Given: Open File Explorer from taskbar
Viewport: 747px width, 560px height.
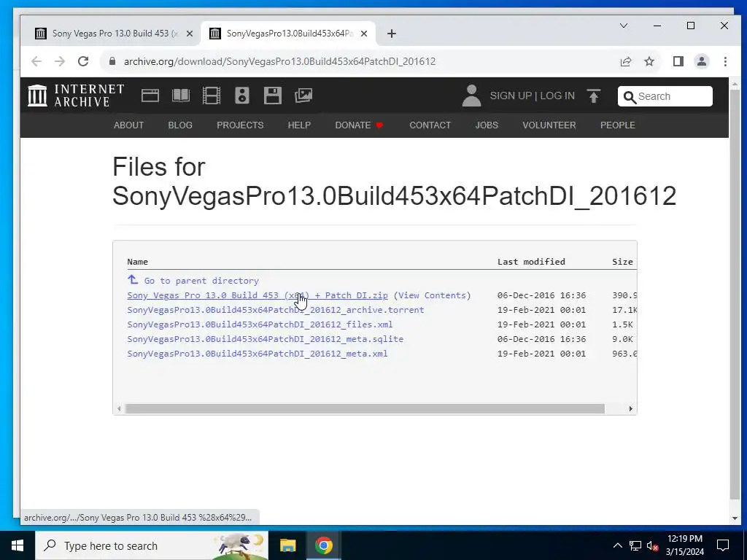Looking at the screenshot, I should [287, 545].
